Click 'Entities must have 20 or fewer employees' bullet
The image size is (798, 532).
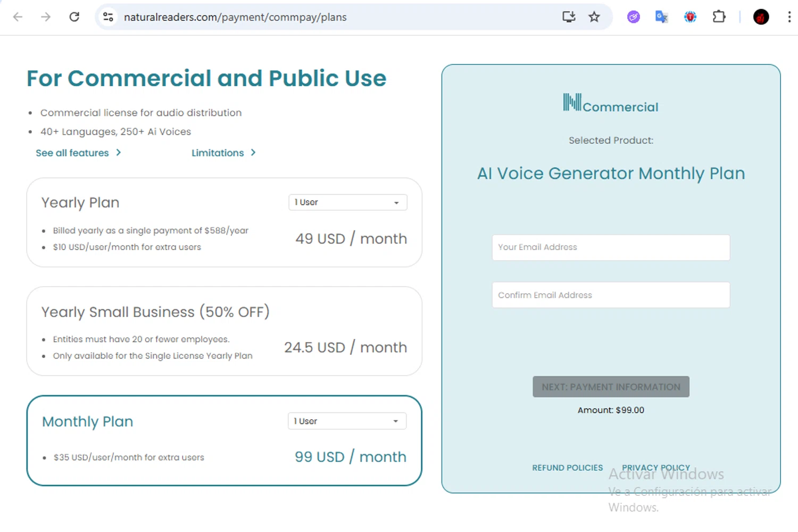pyautogui.click(x=141, y=339)
